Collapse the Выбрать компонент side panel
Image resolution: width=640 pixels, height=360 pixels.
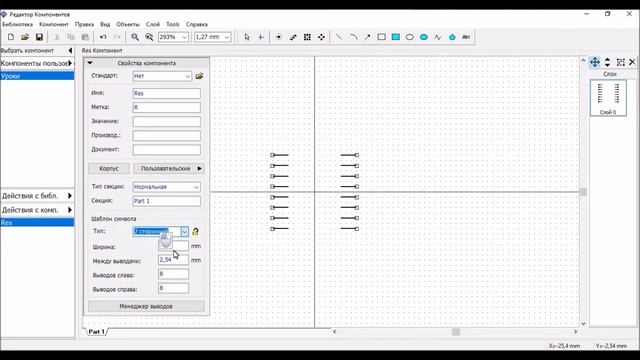point(70,51)
